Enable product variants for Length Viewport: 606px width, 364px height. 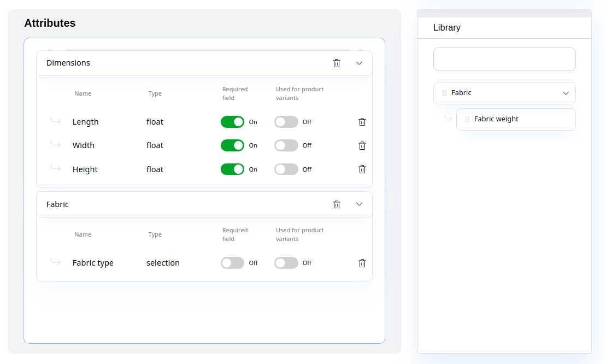point(286,122)
